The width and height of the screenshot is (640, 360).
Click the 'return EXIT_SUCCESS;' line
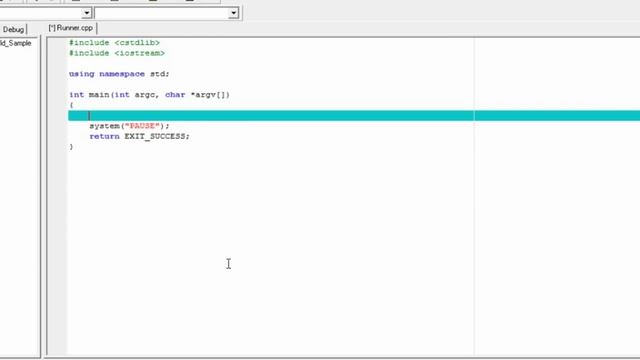pos(140,137)
